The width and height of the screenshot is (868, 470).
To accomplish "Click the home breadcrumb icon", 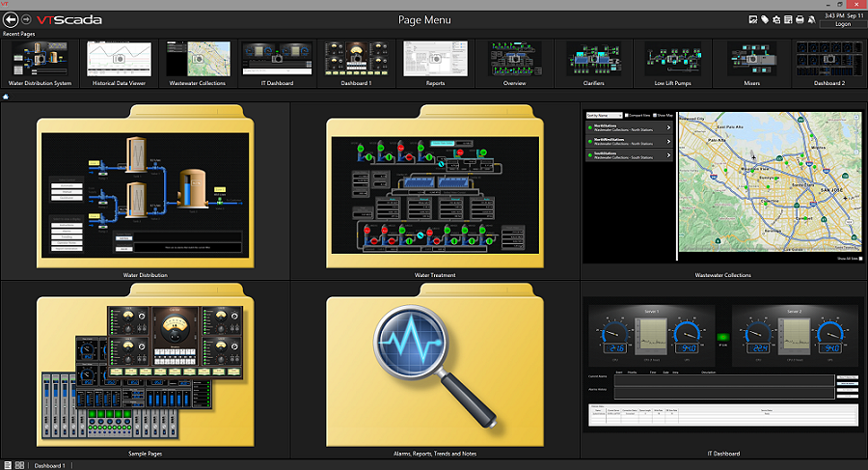I will pos(7,97).
